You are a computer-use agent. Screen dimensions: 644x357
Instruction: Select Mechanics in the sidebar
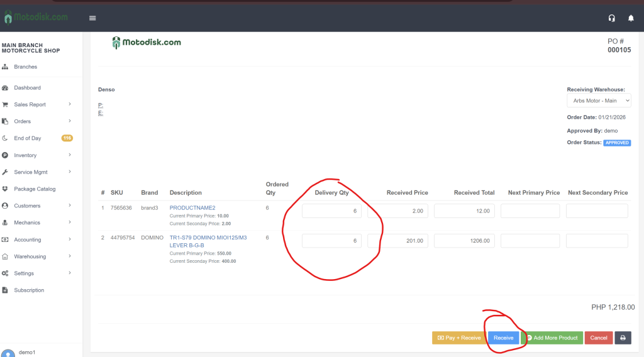(27, 222)
